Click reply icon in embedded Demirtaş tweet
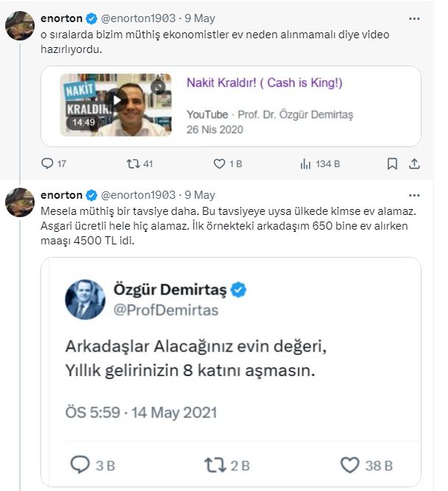The image size is (448, 491). pyautogui.click(x=79, y=464)
